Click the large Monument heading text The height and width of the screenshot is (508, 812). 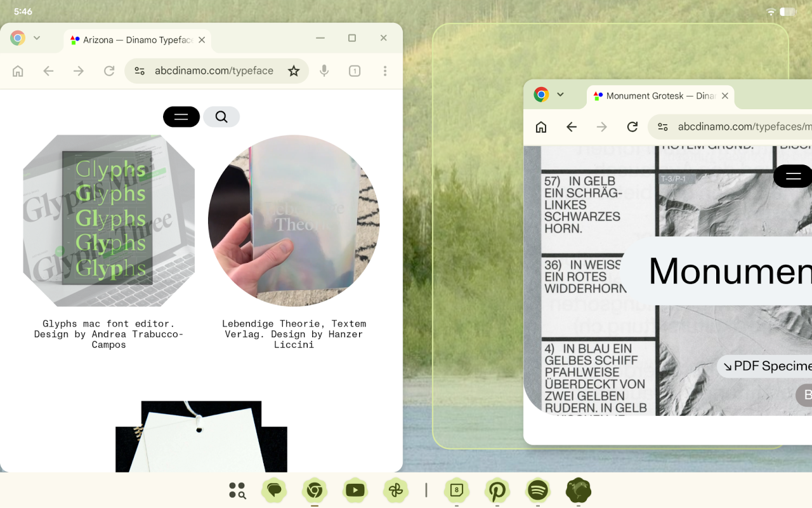tap(730, 271)
